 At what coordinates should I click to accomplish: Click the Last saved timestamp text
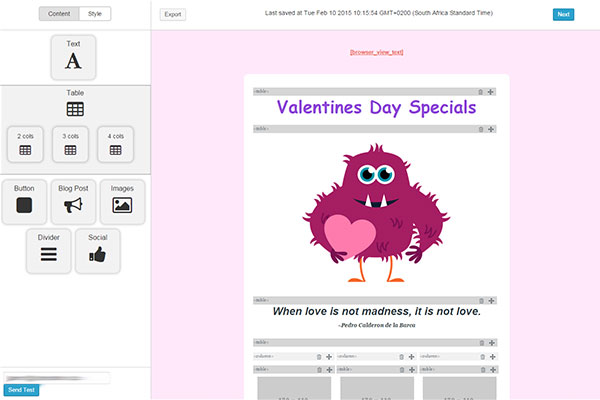379,13
